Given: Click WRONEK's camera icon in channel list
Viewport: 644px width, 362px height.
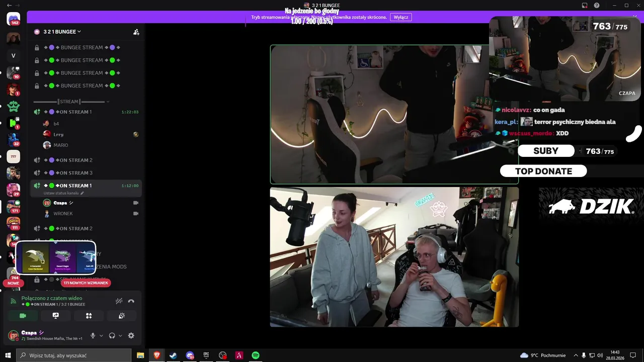Looking at the screenshot, I should 135,213.
